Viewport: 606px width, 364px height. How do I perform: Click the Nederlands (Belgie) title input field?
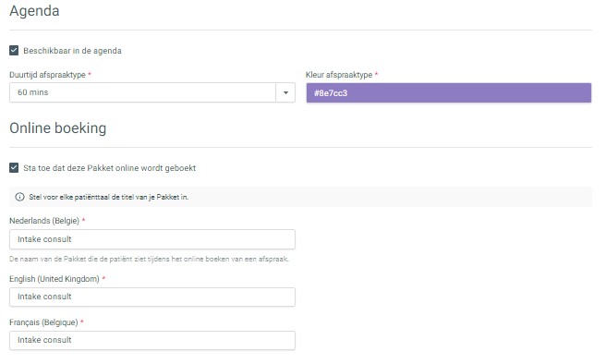(x=152, y=239)
